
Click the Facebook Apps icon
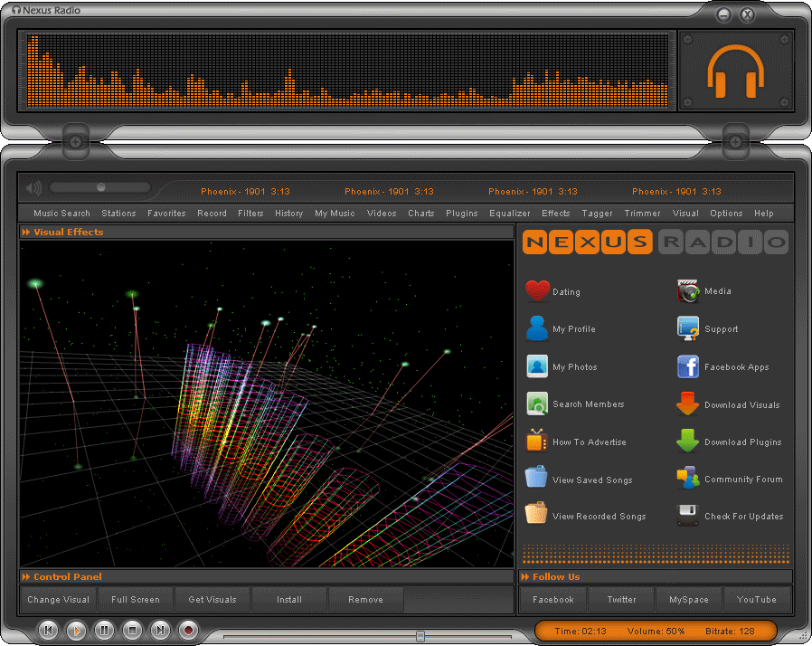pyautogui.click(x=688, y=366)
